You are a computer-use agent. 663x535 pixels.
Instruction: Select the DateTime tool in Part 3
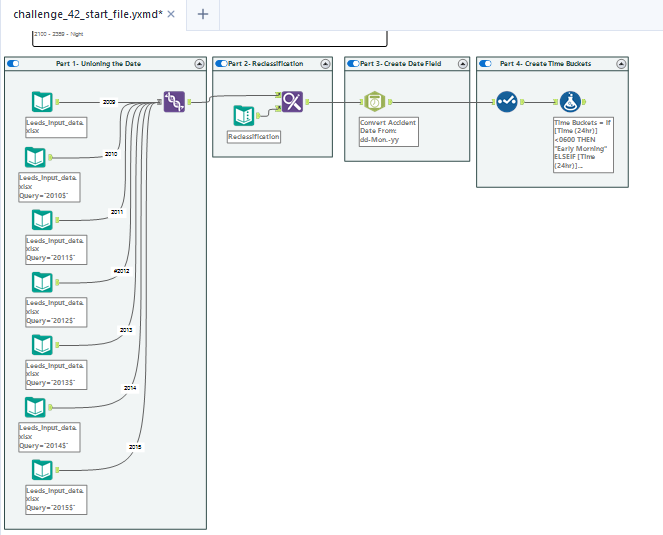point(375,102)
